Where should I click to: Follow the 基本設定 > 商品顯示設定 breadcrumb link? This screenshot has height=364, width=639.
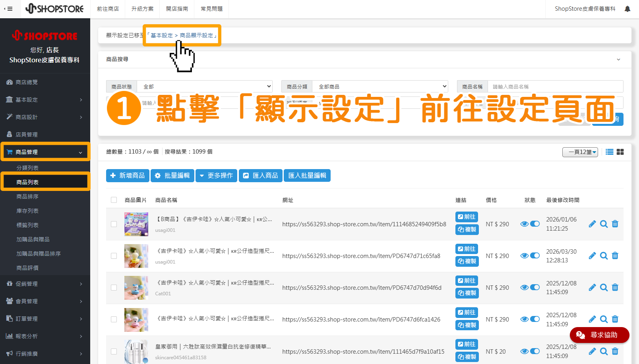182,35
